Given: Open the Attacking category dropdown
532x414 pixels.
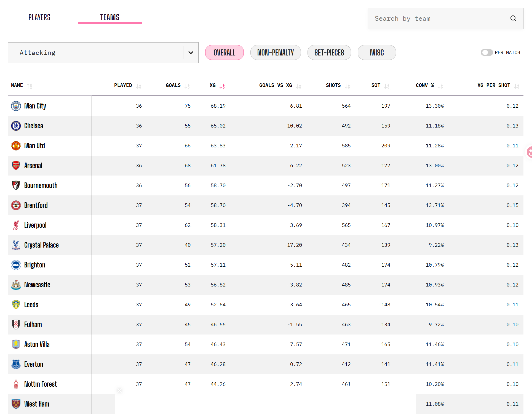Looking at the screenshot, I should [x=103, y=52].
